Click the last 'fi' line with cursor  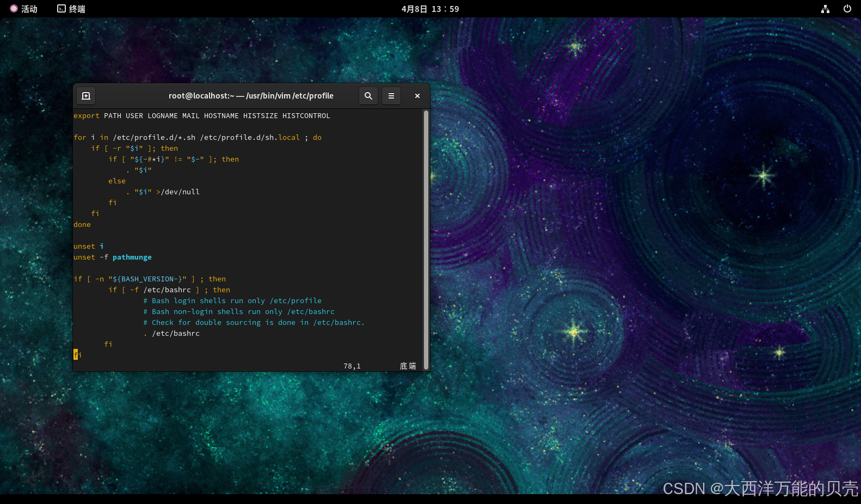click(x=78, y=355)
